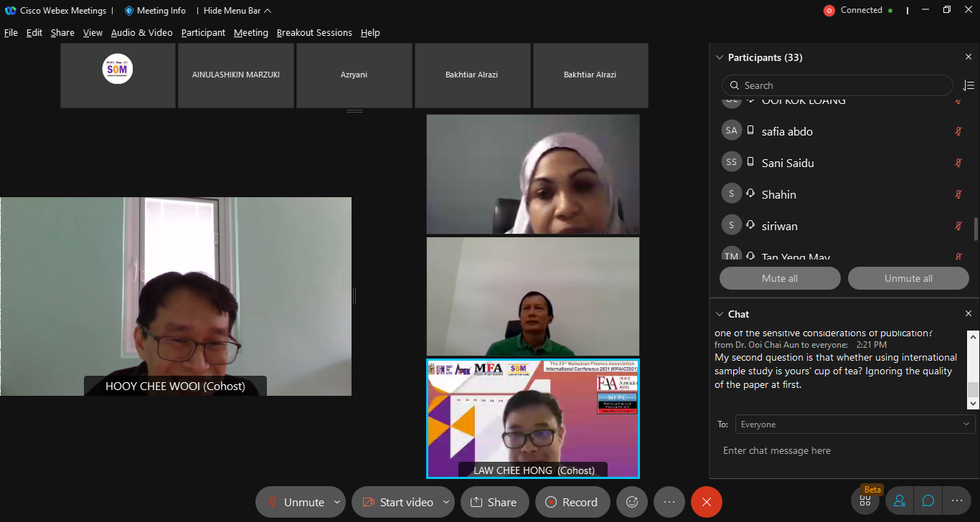The height and width of the screenshot is (522, 980).
Task: Click the Meeting Info shield icon
Action: point(129,11)
